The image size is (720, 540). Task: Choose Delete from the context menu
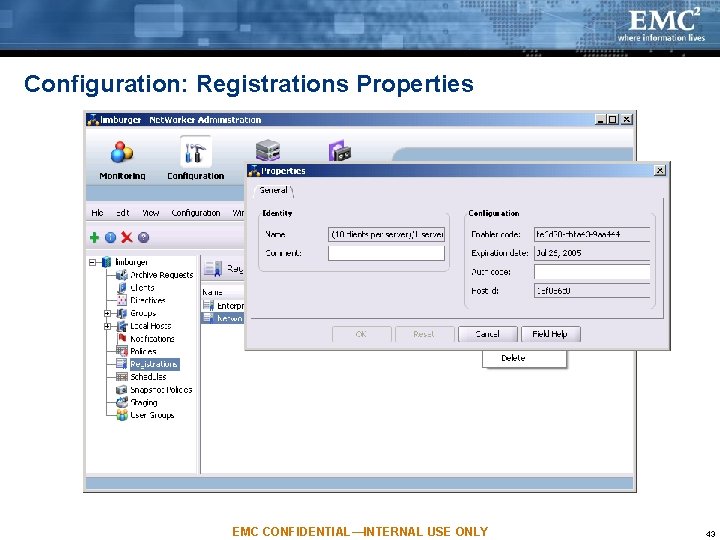click(513, 358)
